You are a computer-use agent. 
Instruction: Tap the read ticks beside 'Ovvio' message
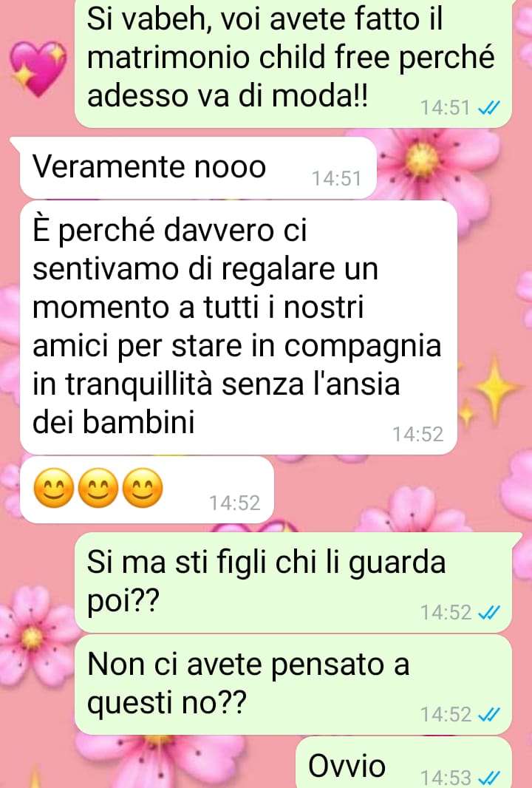coord(488,778)
